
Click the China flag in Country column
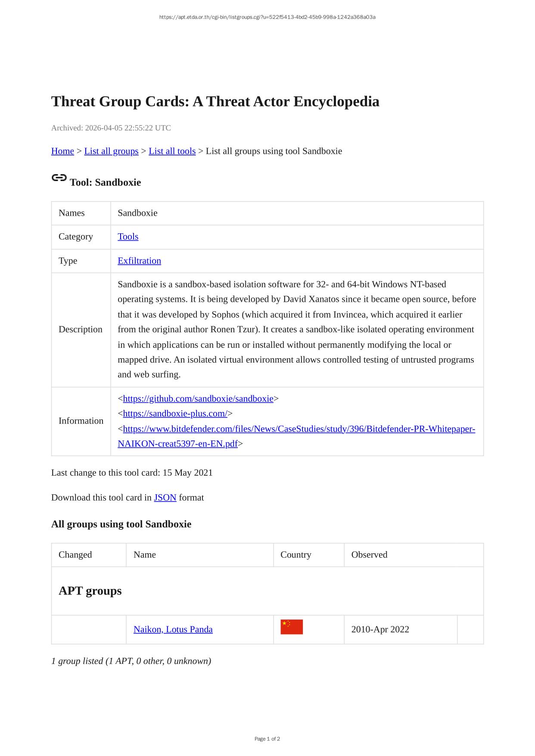[292, 627]
